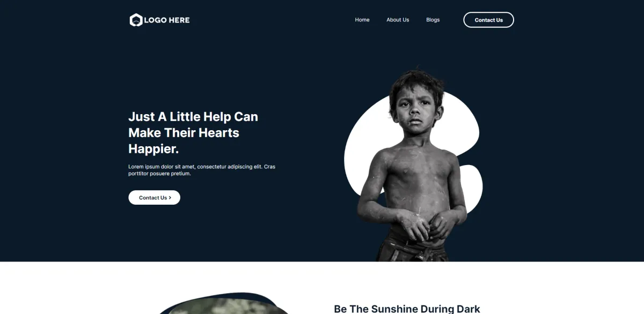Click the chevron arrow inside hero Contact Us button

tap(170, 198)
